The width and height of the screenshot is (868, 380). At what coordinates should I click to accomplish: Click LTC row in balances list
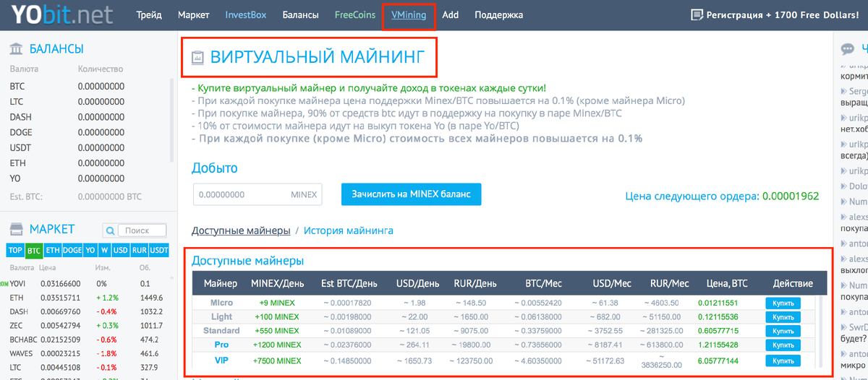click(x=87, y=101)
